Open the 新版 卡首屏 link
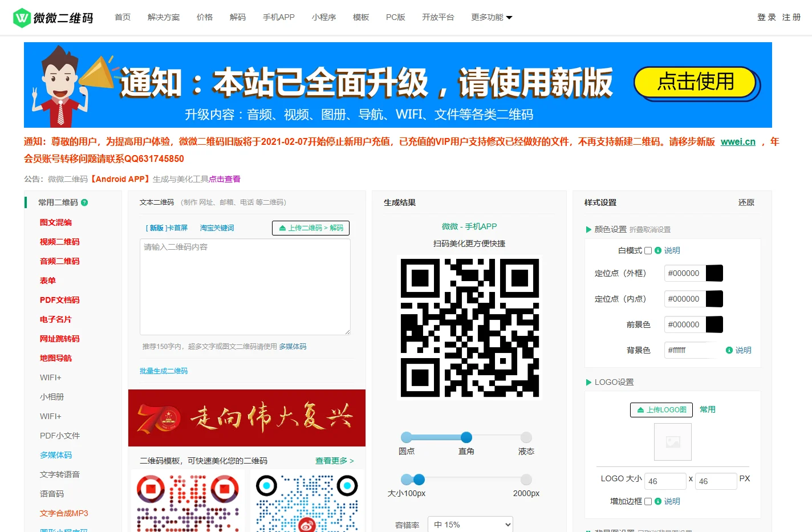This screenshot has height=532, width=812. [x=167, y=228]
